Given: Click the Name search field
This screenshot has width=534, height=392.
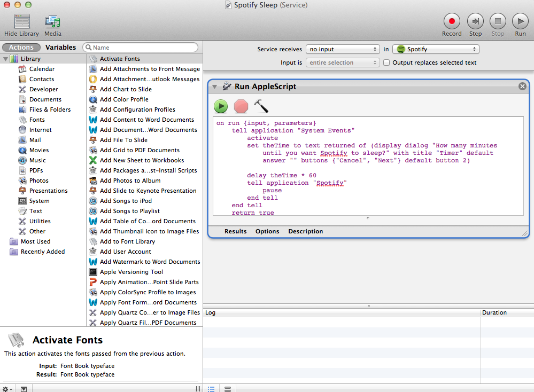Looking at the screenshot, I should (x=140, y=48).
